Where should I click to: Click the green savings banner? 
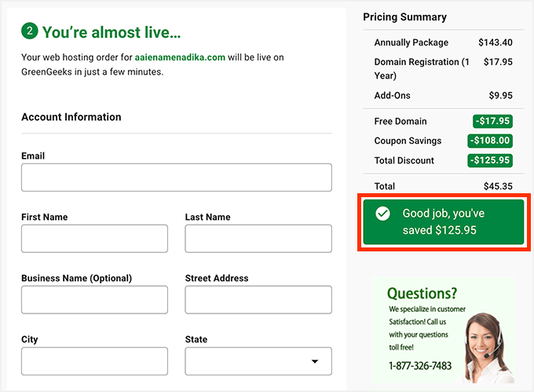pyautogui.click(x=442, y=222)
